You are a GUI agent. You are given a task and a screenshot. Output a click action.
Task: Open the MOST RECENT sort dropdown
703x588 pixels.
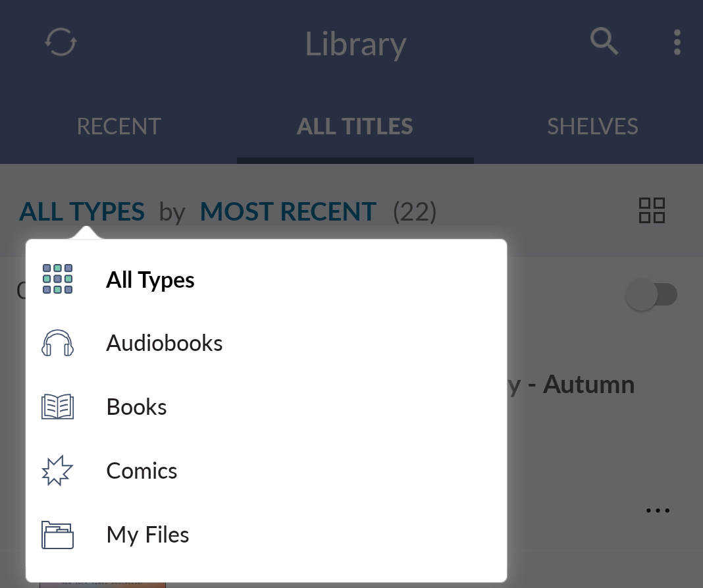point(288,211)
